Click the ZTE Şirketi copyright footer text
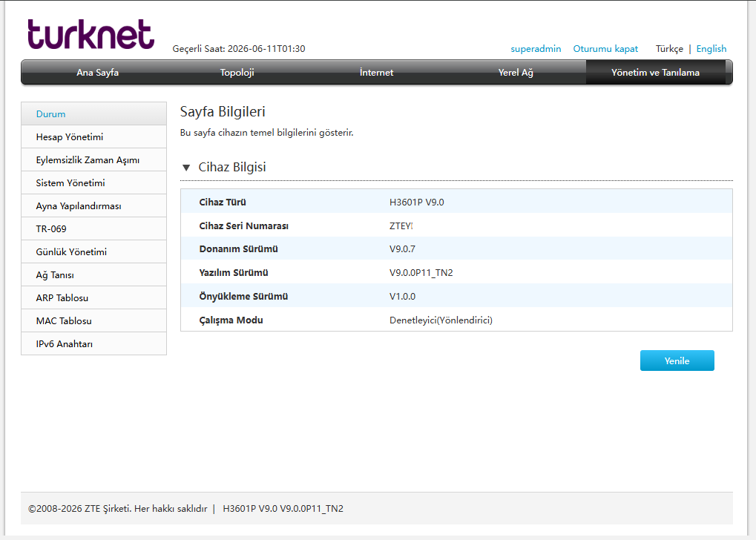The image size is (756, 540). (118, 509)
